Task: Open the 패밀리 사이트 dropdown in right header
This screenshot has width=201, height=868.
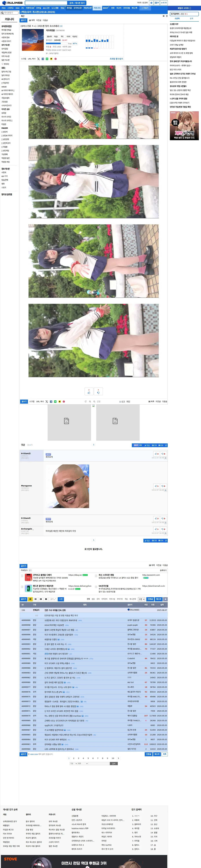Action: (x=184, y=8)
